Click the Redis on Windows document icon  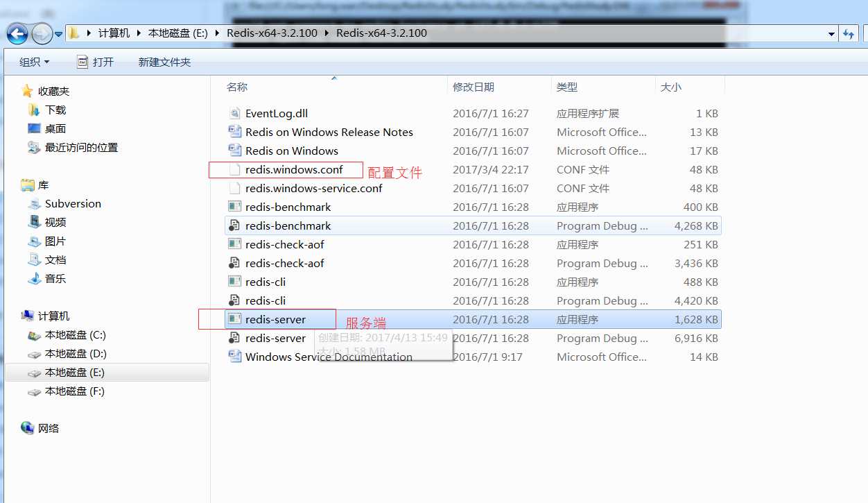(234, 151)
